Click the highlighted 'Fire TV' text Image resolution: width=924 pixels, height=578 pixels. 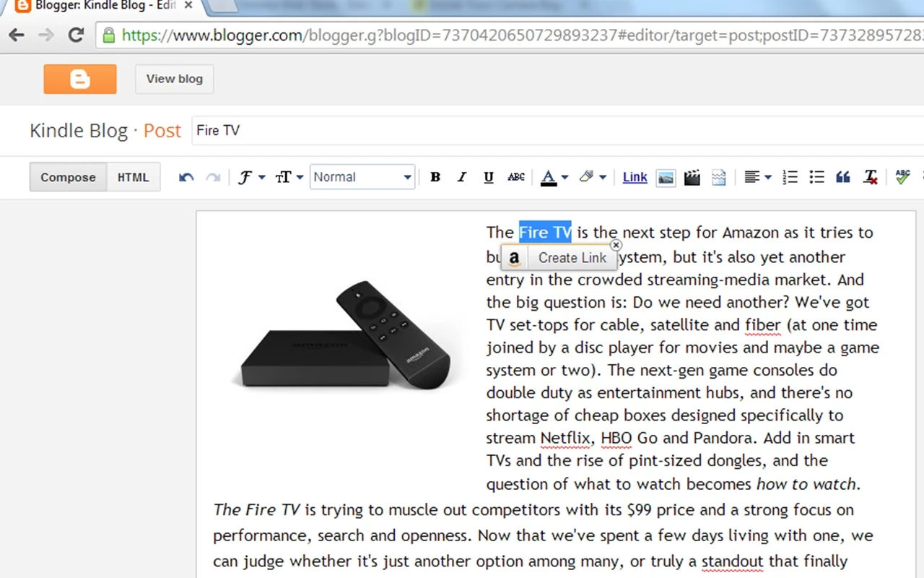(x=545, y=232)
